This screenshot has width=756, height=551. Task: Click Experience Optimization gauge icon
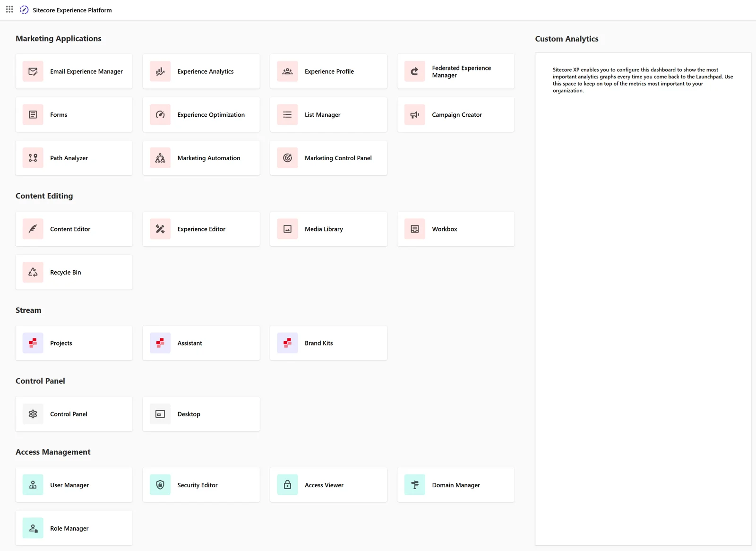click(x=160, y=115)
